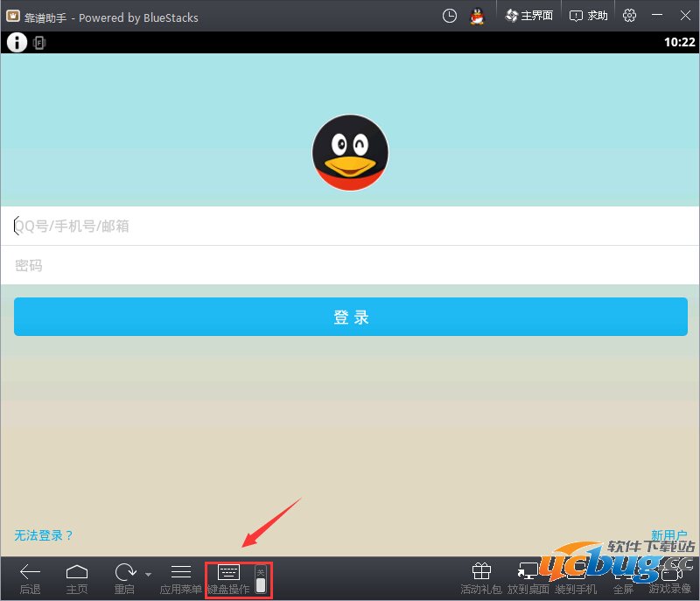Click the QQ number/phone/email input field
Image resolution: width=700 pixels, height=601 pixels.
350,227
